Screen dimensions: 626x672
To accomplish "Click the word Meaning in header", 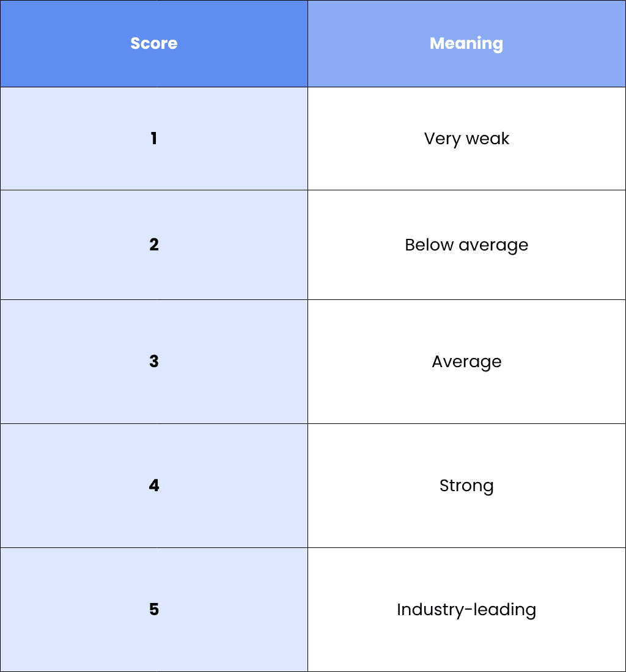I will [466, 44].
